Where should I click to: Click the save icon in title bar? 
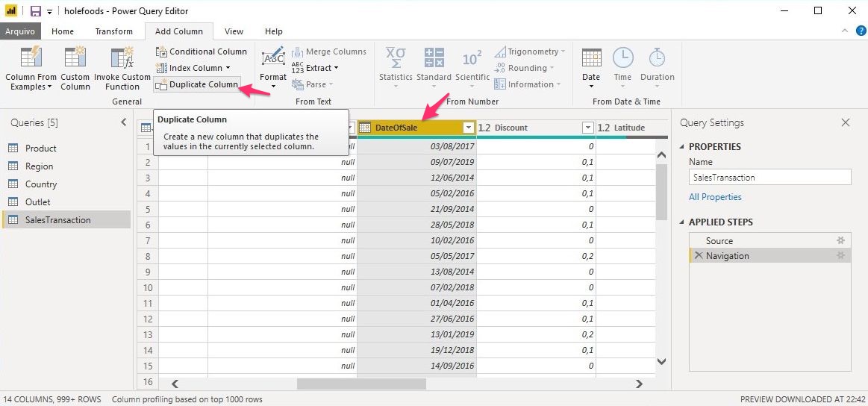pyautogui.click(x=35, y=11)
